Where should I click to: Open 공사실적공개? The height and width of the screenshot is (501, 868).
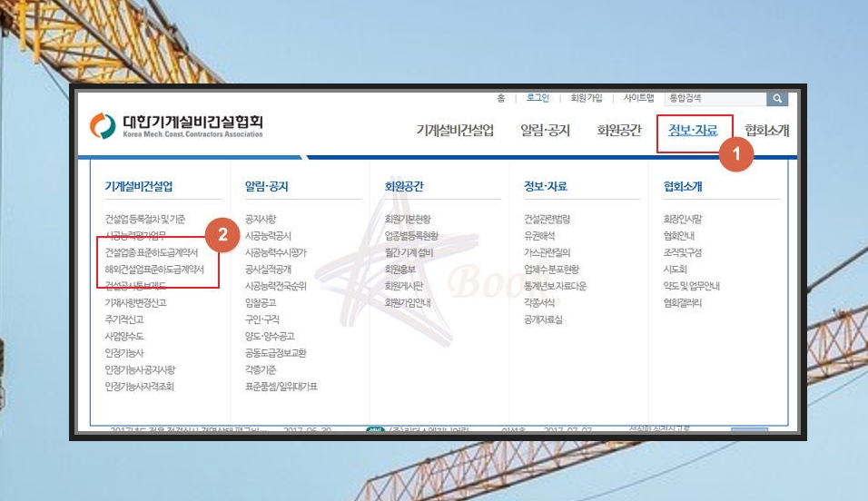[268, 270]
